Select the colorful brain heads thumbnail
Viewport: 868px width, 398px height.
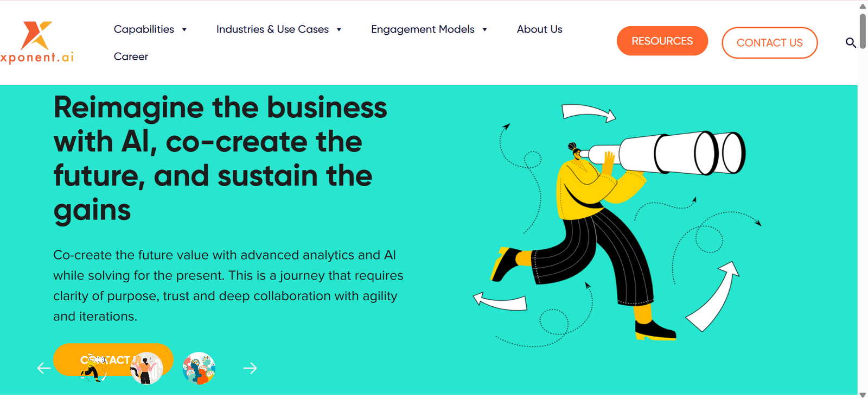199,368
